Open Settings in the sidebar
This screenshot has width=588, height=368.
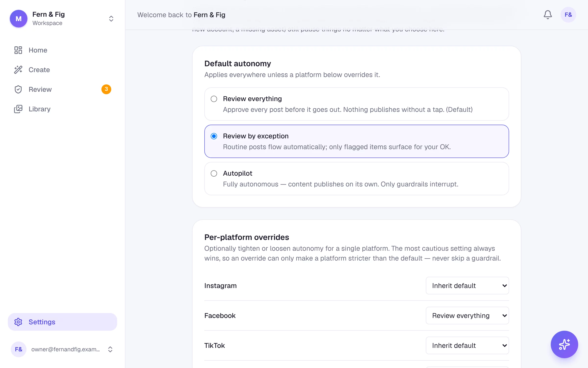point(62,322)
